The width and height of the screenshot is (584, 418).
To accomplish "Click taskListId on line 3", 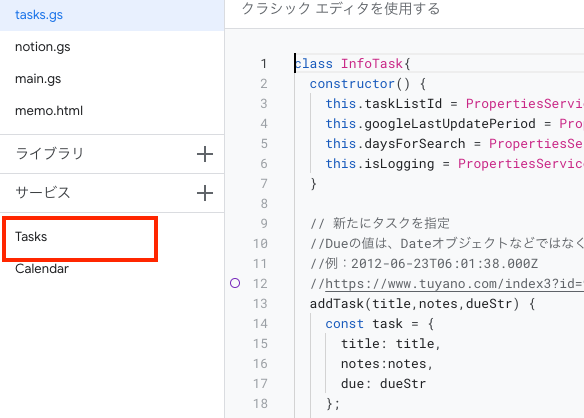I will click(x=403, y=104).
